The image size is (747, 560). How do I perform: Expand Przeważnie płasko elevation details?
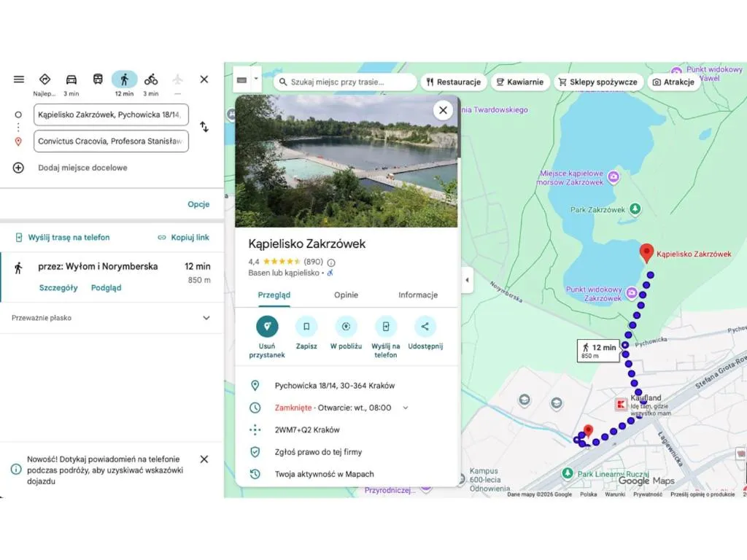point(206,318)
